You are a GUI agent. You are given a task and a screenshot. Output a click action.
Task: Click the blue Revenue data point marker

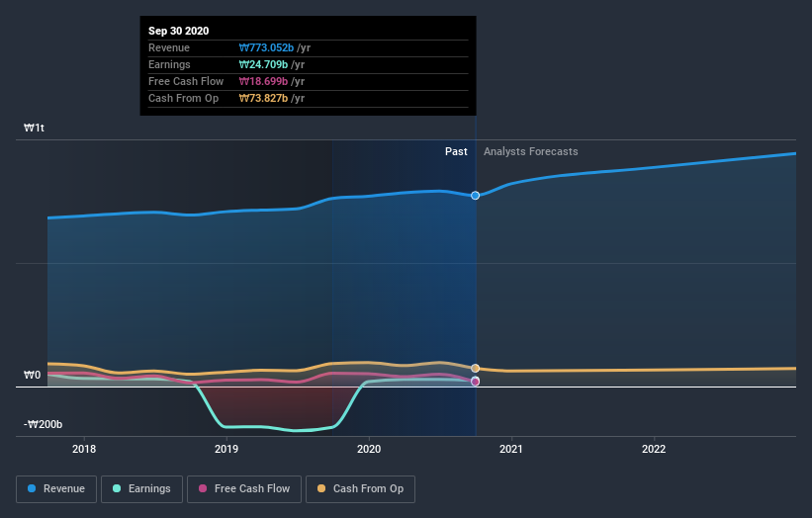click(475, 196)
